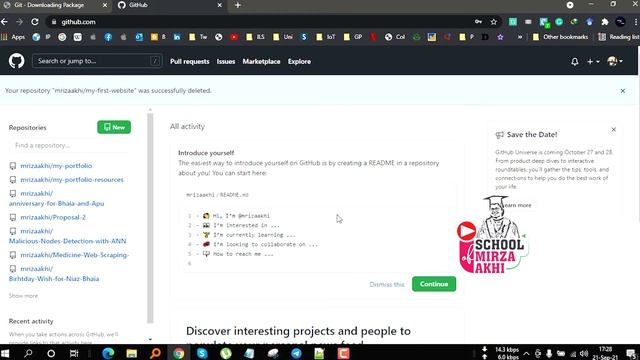Open the GitHub Octocat home logo
The width and height of the screenshot is (640, 360).
pyautogui.click(x=16, y=61)
